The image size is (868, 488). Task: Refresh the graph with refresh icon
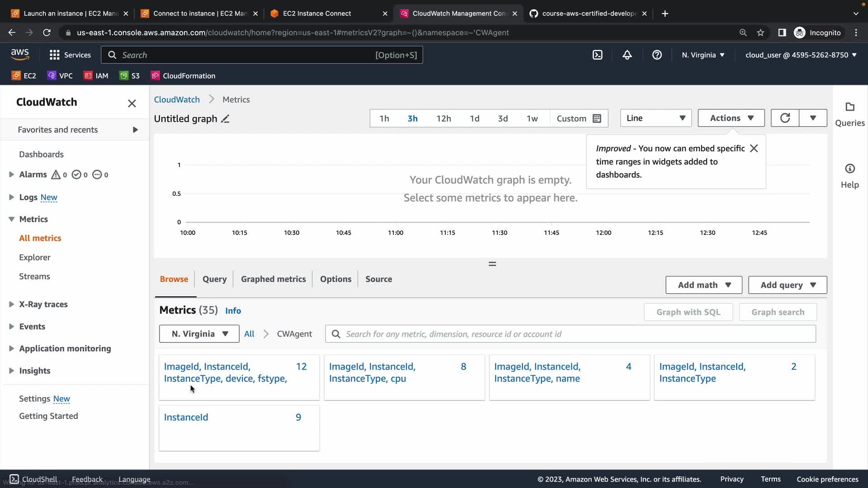coord(785,118)
